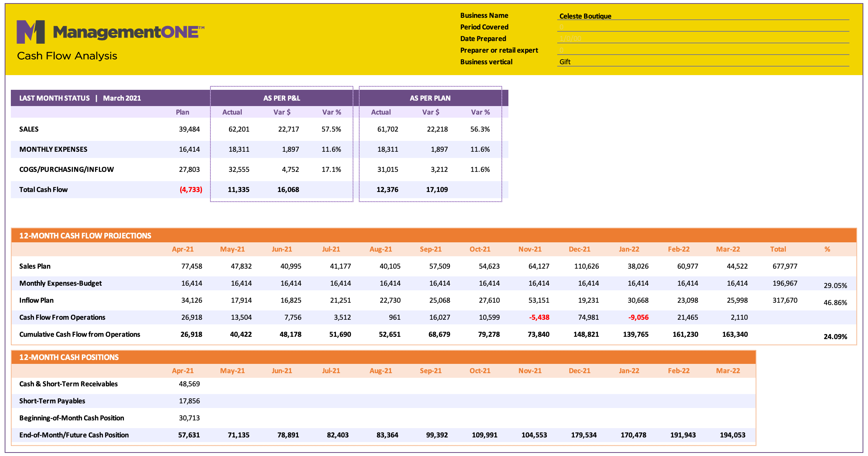Image resolution: width=868 pixels, height=456 pixels.
Task: Select the Preparer or retail expert field
Action: coord(703,50)
